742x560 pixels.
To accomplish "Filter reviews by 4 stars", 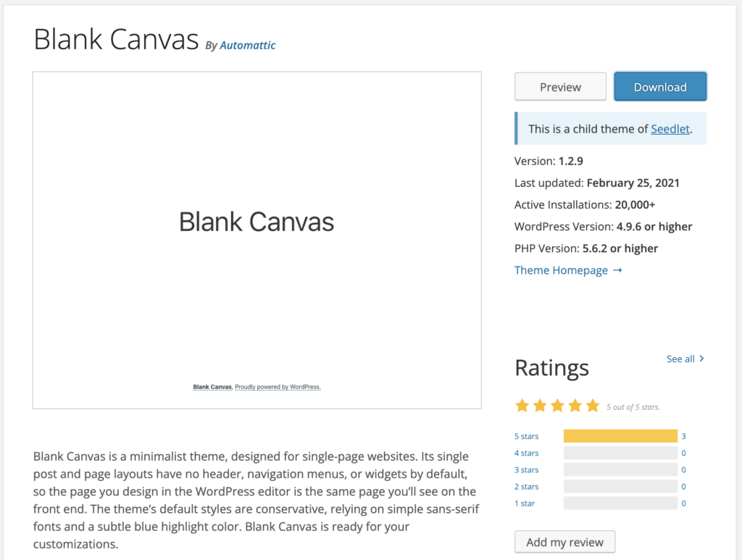I will 526,453.
